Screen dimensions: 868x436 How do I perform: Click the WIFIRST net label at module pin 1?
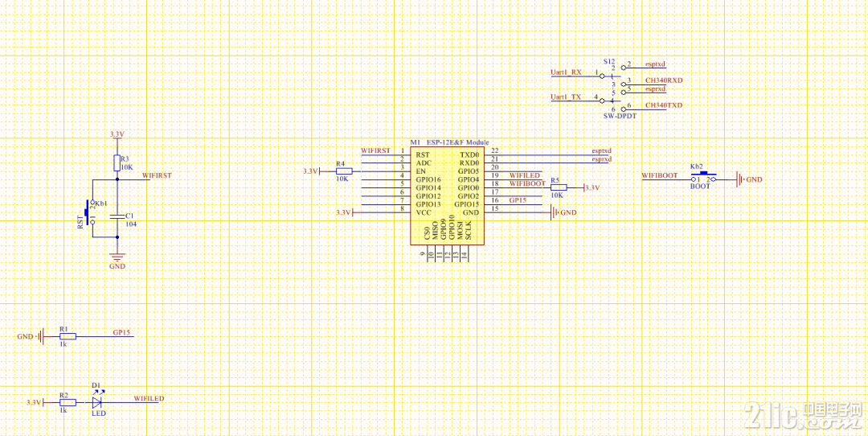[375, 150]
